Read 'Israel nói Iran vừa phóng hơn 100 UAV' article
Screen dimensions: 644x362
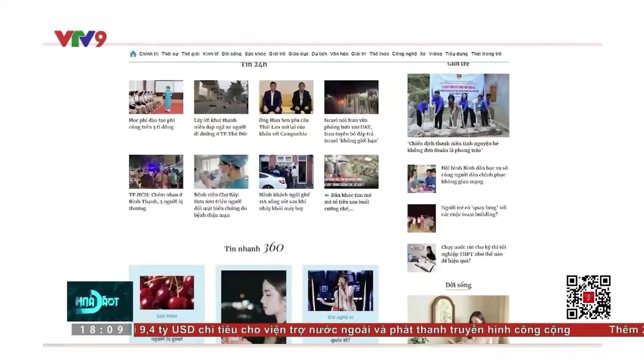pos(351,130)
